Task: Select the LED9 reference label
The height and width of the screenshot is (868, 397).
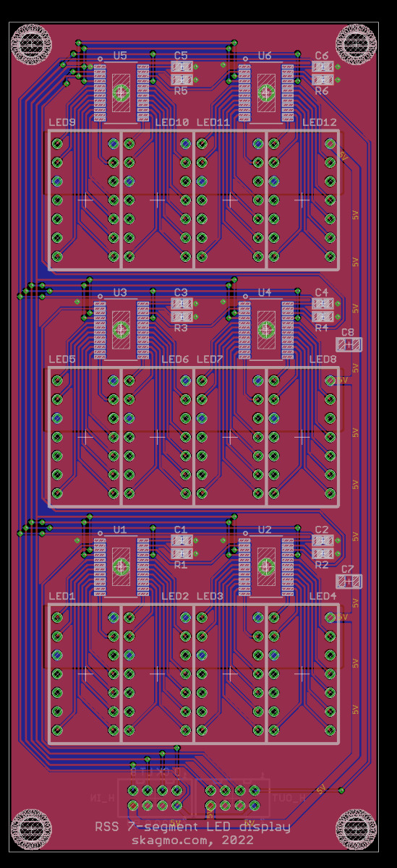Action: (x=62, y=122)
